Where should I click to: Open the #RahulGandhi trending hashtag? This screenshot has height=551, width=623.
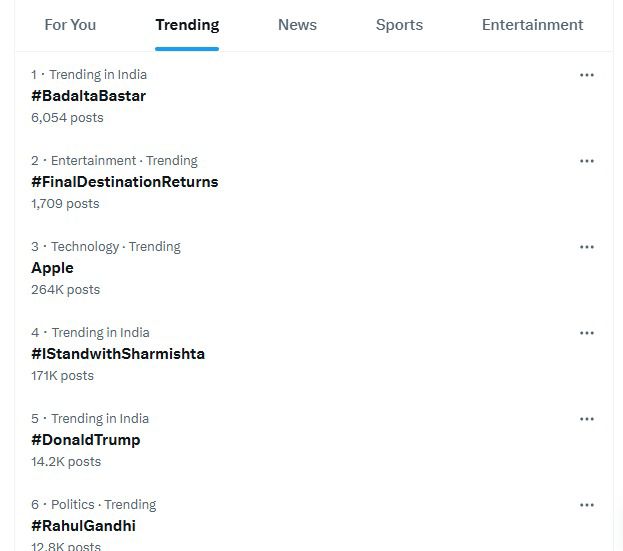[83, 526]
